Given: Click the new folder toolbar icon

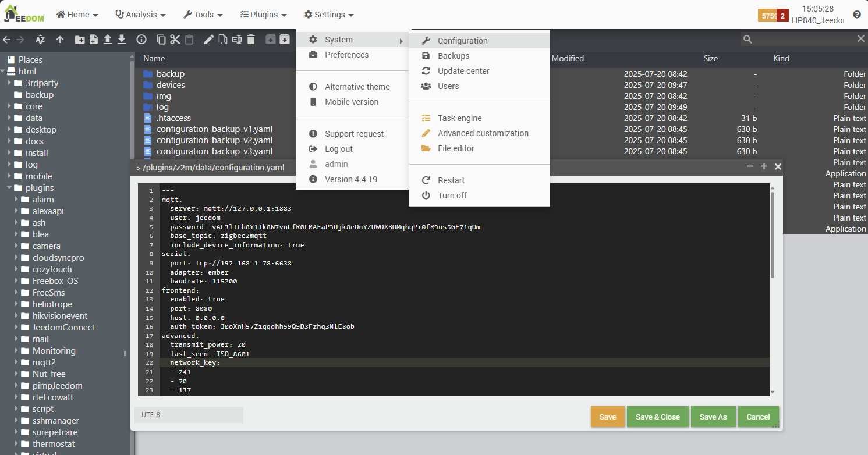Looking at the screenshot, I should [80, 40].
